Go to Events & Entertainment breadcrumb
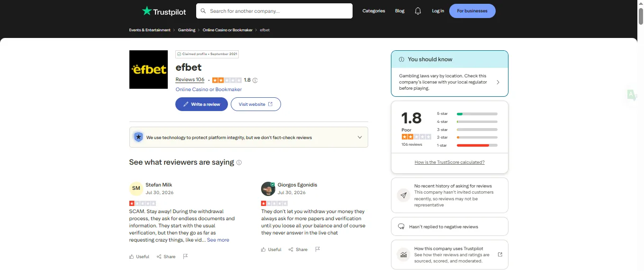This screenshot has height=271, width=644. [x=150, y=30]
